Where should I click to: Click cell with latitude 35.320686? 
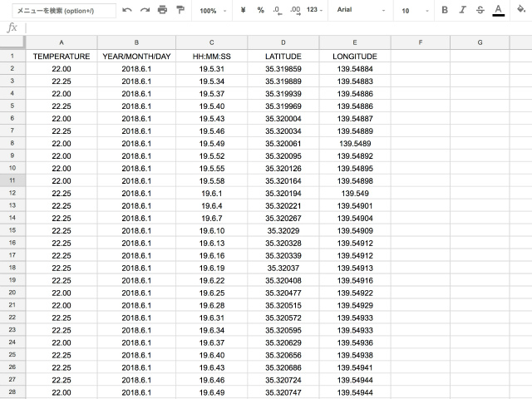coord(283,367)
